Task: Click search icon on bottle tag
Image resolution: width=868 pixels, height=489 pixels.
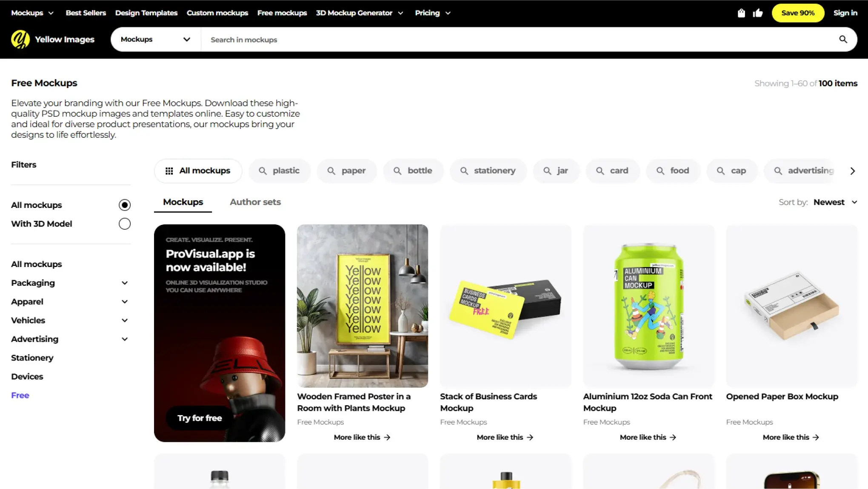Action: [x=397, y=171]
